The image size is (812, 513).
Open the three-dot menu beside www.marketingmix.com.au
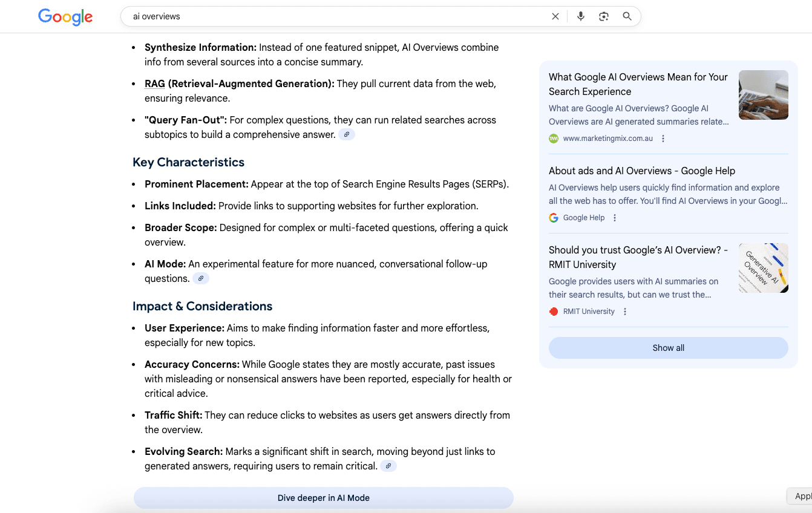pyautogui.click(x=663, y=139)
